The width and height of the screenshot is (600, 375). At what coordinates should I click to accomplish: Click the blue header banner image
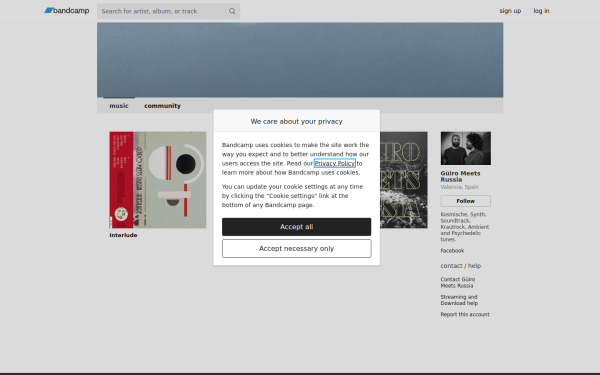pos(300,60)
